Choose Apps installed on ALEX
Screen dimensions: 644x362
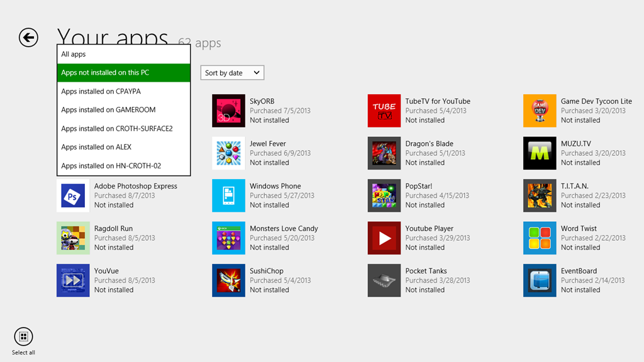tap(124, 147)
